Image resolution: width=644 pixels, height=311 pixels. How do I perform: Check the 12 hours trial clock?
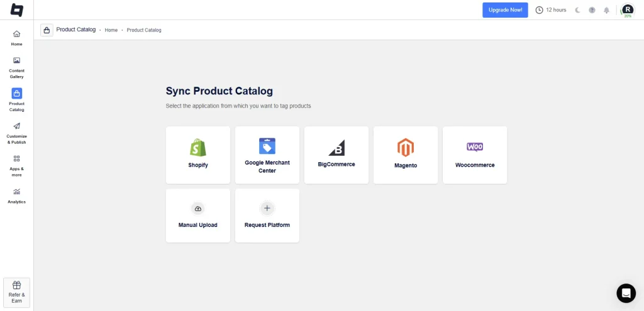pyautogui.click(x=551, y=10)
